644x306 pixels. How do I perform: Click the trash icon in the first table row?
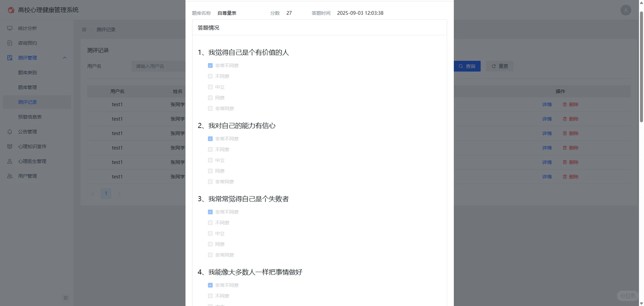[565, 104]
